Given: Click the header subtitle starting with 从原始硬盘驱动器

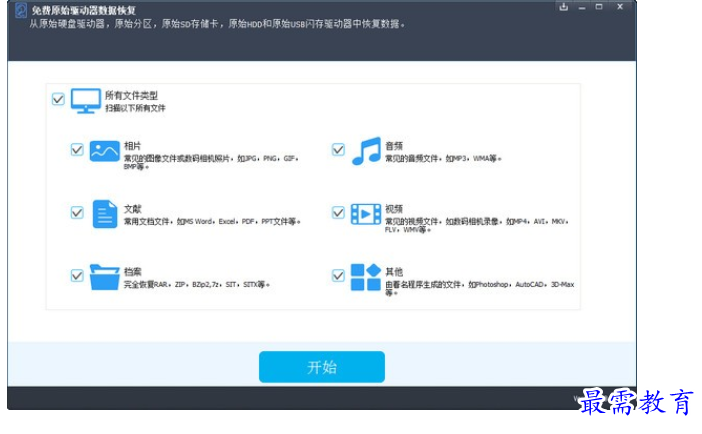Looking at the screenshot, I should pyautogui.click(x=217, y=24).
